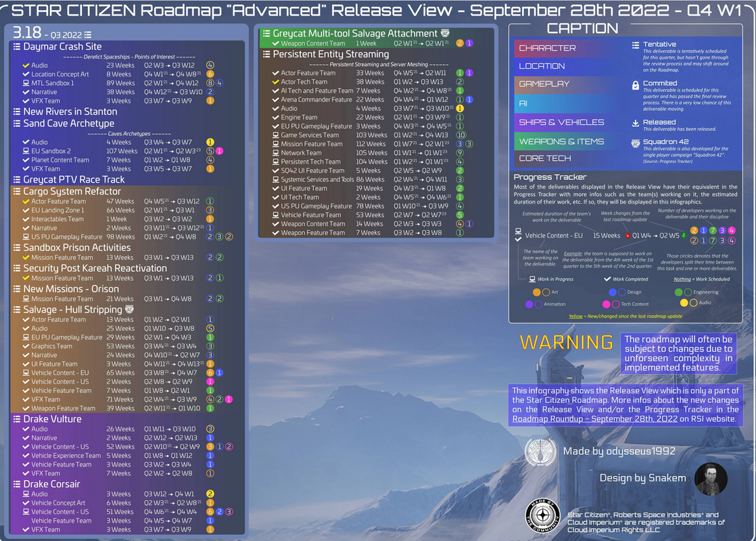The image size is (756, 541).
Task: Click the list icon before Drake Corsair heading
Action: 17,484
